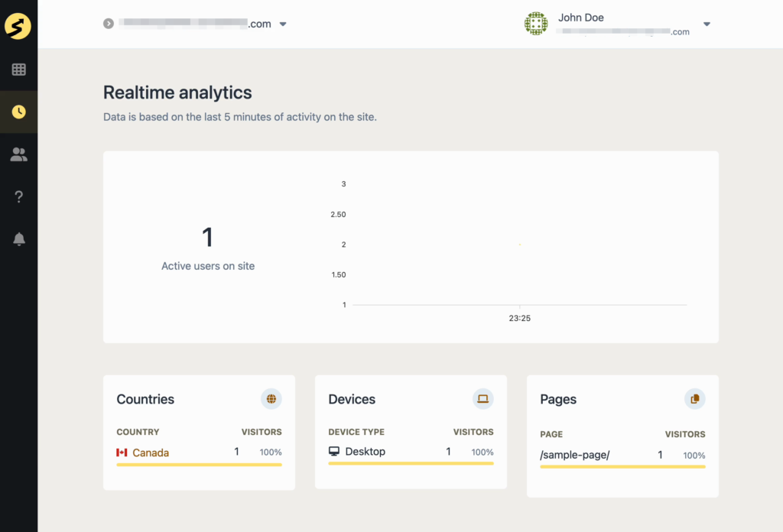Click the /sample-page/ yellow progress bar

622,467
